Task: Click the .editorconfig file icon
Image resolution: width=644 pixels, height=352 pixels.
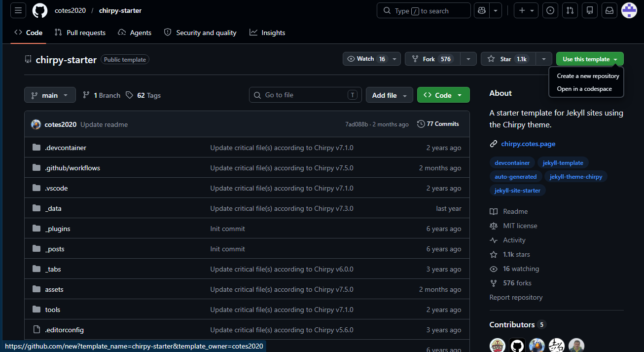Action: point(36,330)
